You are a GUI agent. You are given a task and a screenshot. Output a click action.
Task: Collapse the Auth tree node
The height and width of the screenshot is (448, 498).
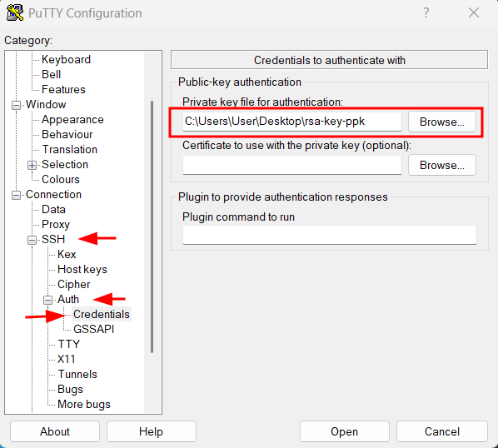point(47,300)
